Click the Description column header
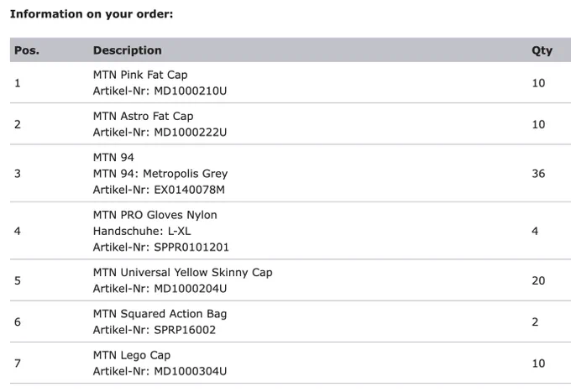This screenshot has width=571, height=392. point(128,50)
